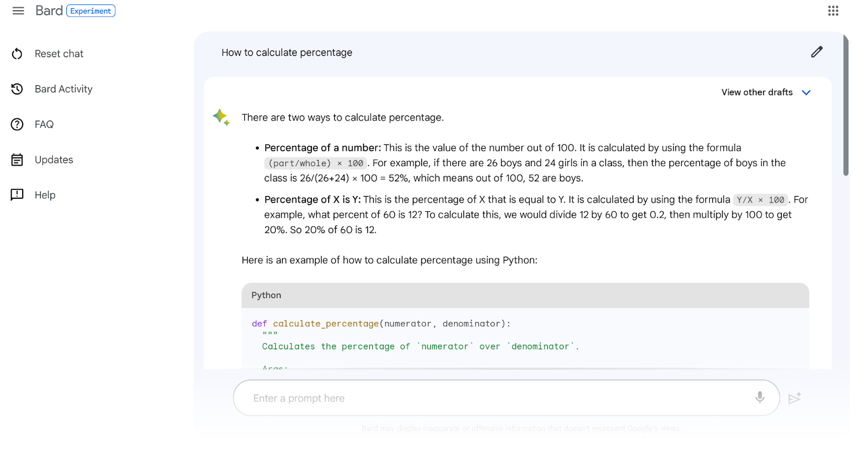Click the Python code block header
Image resolution: width=868 pixels, height=455 pixels.
pos(525,295)
